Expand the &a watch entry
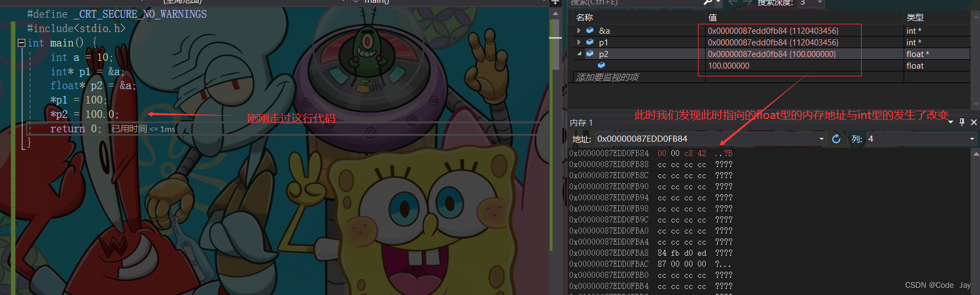 tap(579, 30)
